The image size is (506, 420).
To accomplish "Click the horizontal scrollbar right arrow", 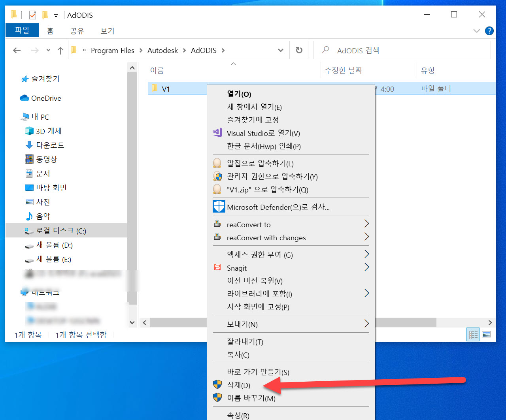I will pyautogui.click(x=490, y=322).
